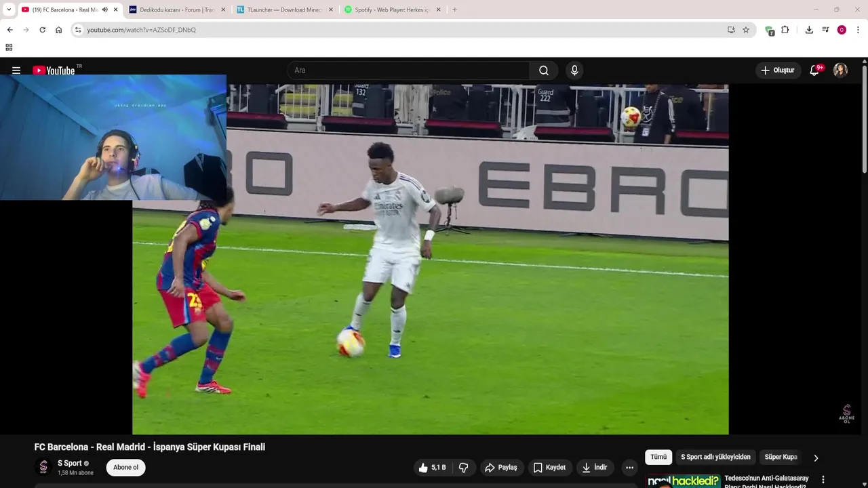Image resolution: width=868 pixels, height=488 pixels.
Task: Mute the FC Barcelona tab audio icon
Action: [x=104, y=9]
